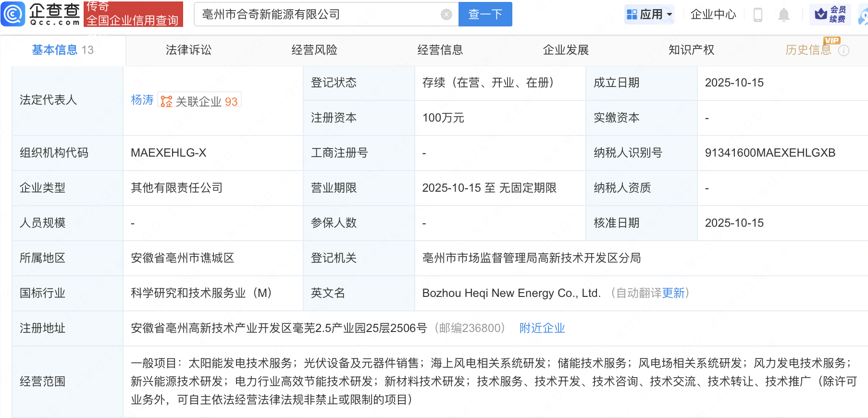This screenshot has height=418, width=868.
Task: Open the VIP 历史信息 tab
Action: [x=808, y=50]
